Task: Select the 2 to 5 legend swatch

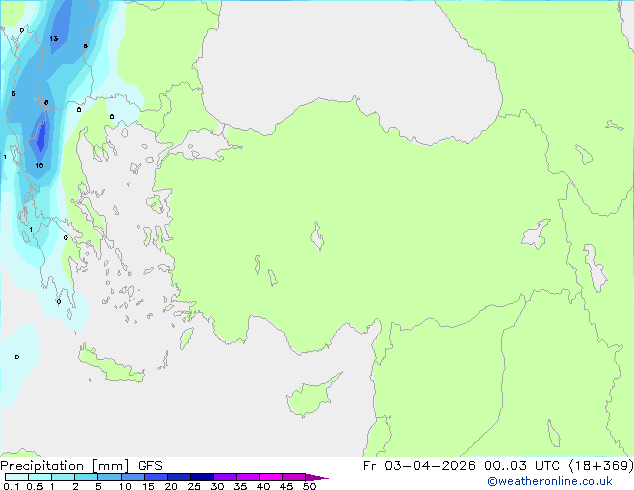Action: [86, 477]
